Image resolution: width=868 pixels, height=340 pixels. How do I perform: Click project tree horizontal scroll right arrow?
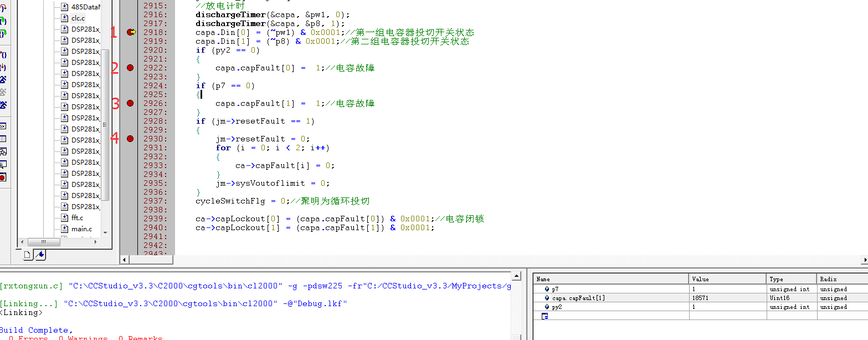tap(96, 242)
